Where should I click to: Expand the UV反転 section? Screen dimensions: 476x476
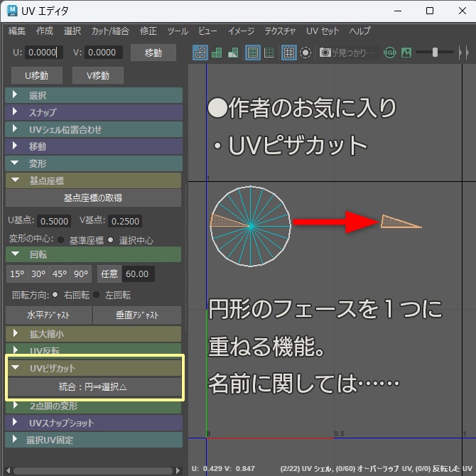(x=94, y=349)
